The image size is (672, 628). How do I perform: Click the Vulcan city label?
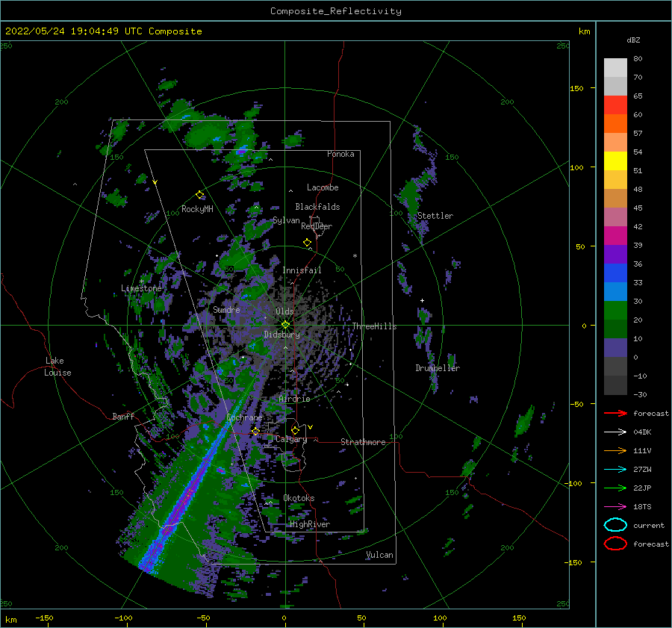pos(379,555)
